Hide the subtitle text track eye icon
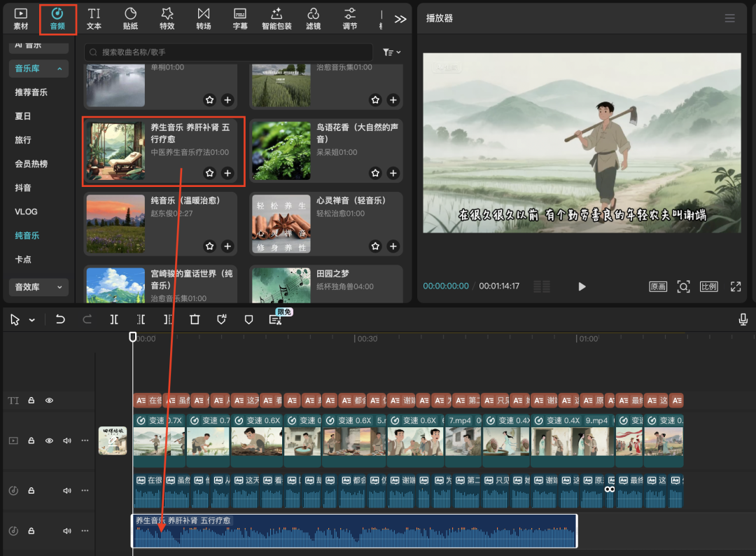Viewport: 756px width, 556px height. pos(49,401)
